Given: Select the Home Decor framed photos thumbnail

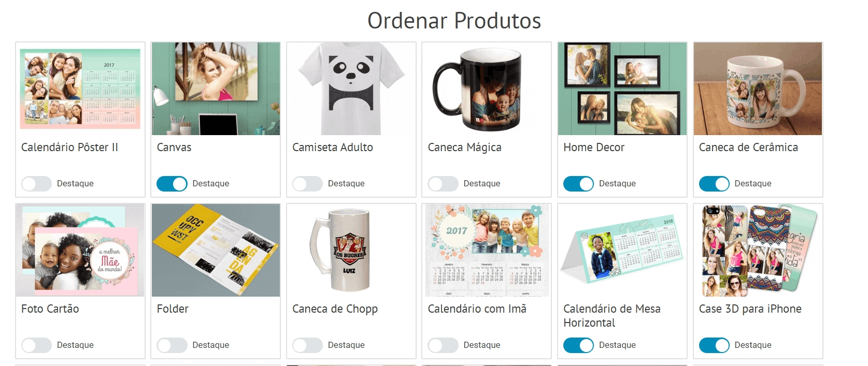Looking at the screenshot, I should (622, 89).
